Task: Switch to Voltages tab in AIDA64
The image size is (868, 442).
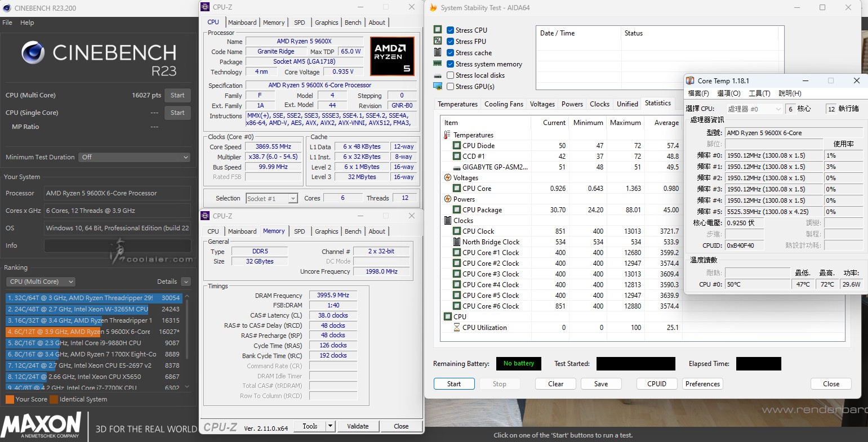Action: 542,104
